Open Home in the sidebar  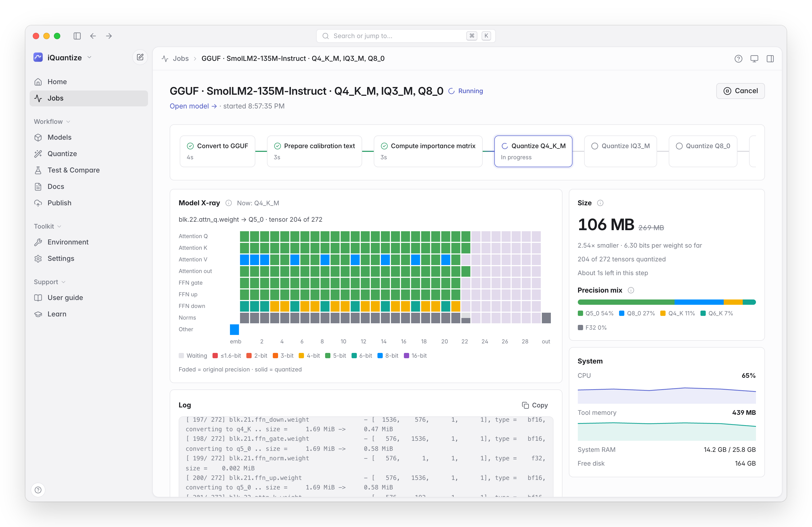click(89, 82)
